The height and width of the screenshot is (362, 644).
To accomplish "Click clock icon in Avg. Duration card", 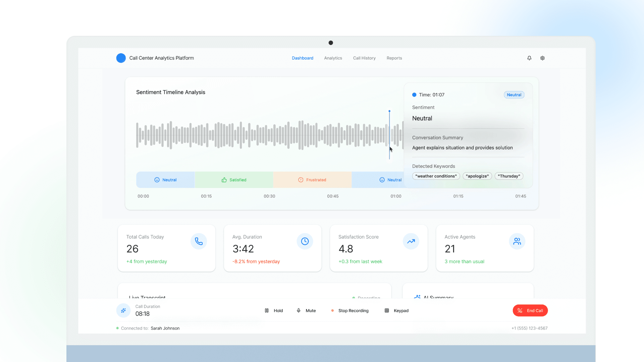I will [305, 241].
